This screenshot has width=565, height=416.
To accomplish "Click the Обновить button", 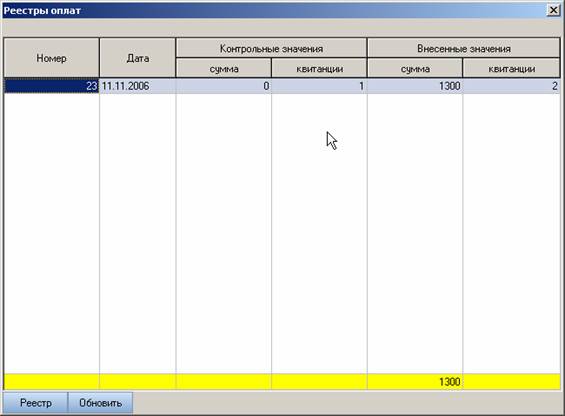I will tap(101, 403).
